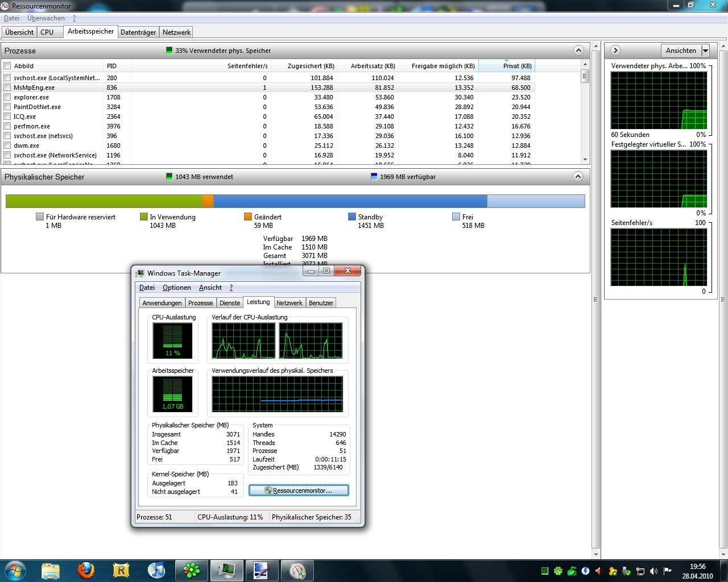The height and width of the screenshot is (582, 728).
Task: Check svchost.exe (LocalSystemNet...) checkbox
Action: pyautogui.click(x=7, y=78)
